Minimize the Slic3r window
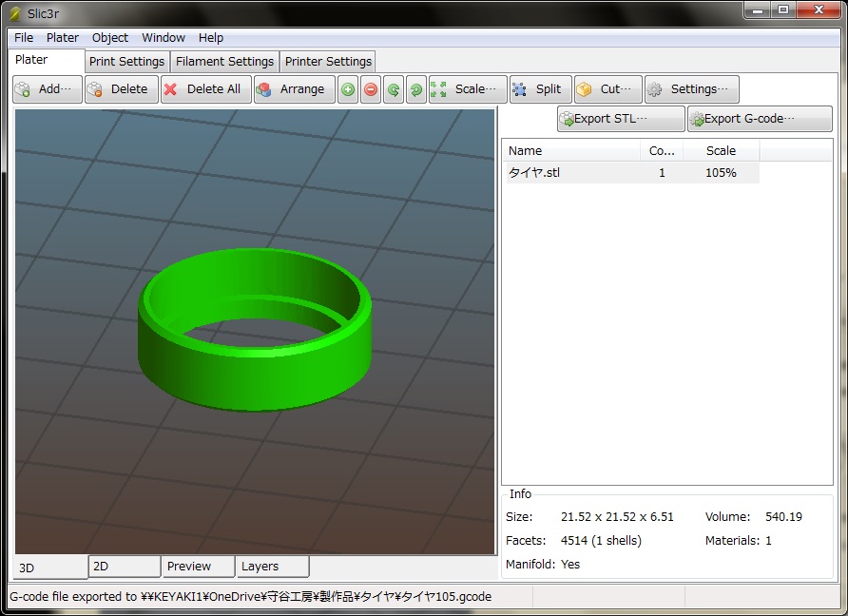This screenshot has height=616, width=848. pos(758,10)
